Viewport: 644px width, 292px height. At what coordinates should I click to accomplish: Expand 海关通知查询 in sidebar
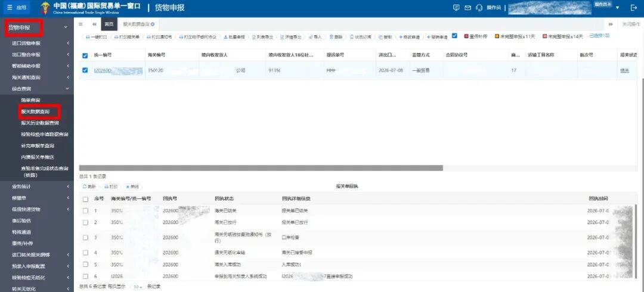(37, 77)
